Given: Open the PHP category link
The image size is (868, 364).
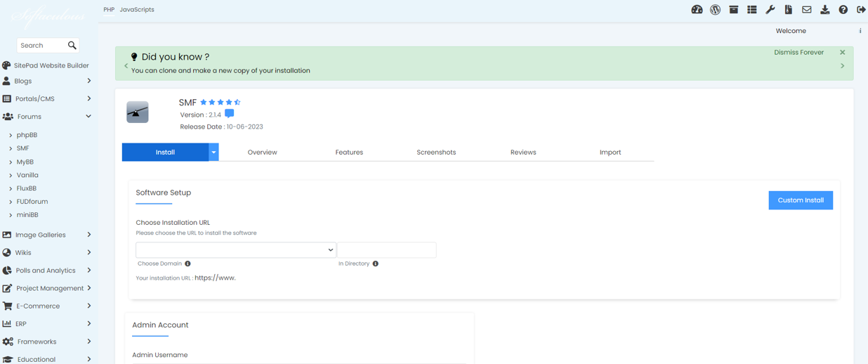Looking at the screenshot, I should pyautogui.click(x=109, y=10).
